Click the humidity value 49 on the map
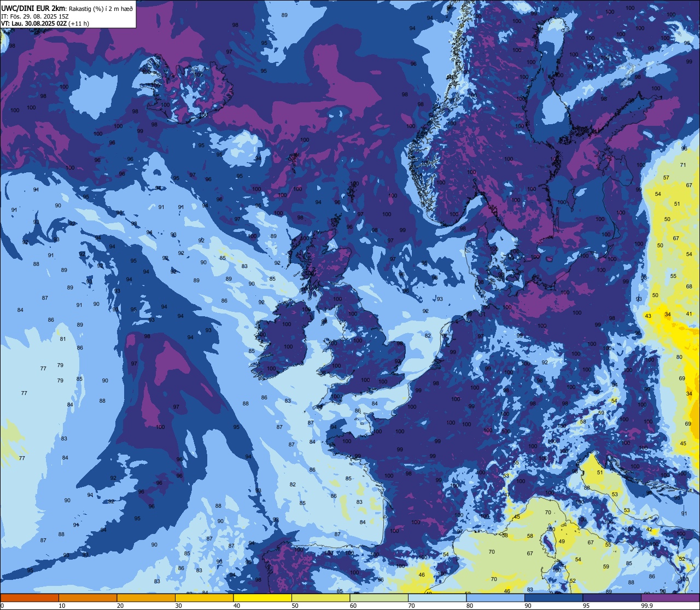Viewport: 700px width, 610px height. click(562, 541)
